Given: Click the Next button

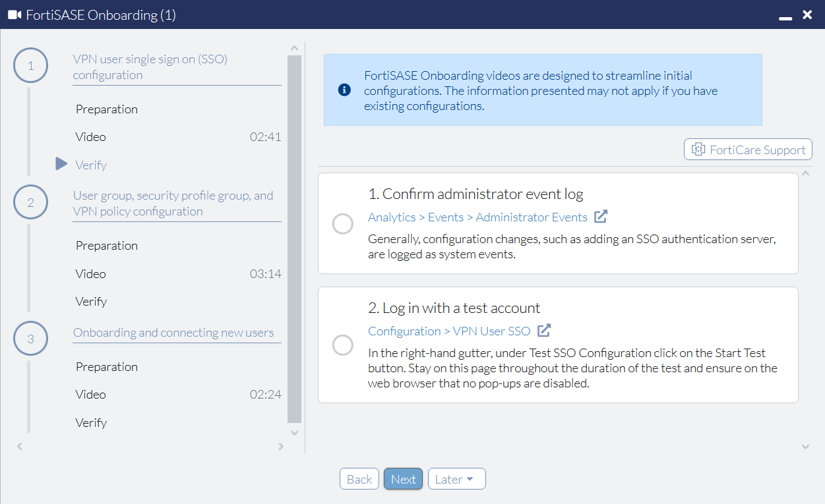Looking at the screenshot, I should tap(404, 479).
